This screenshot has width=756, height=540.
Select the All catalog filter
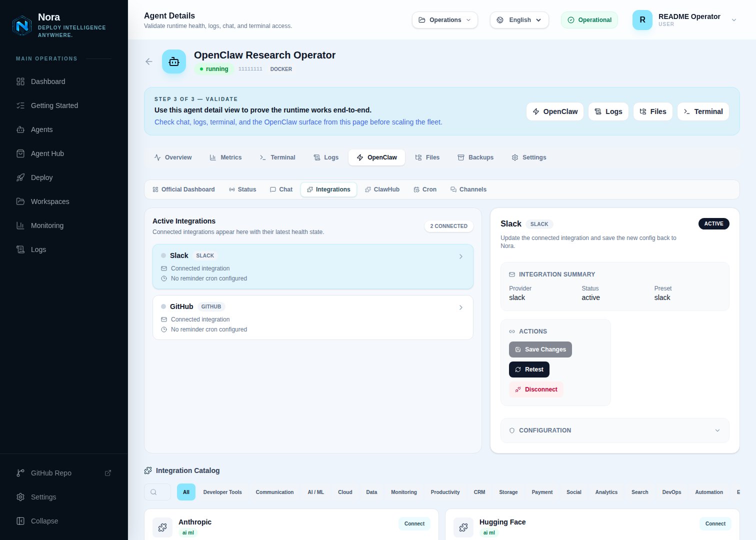click(x=186, y=492)
